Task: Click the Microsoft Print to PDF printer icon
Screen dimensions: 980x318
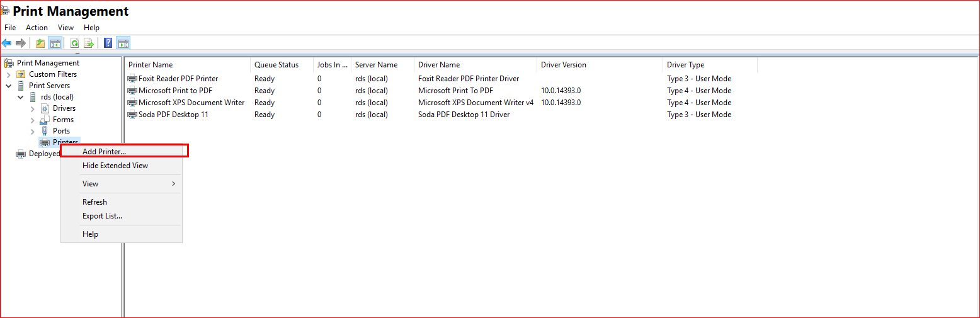Action: tap(132, 91)
